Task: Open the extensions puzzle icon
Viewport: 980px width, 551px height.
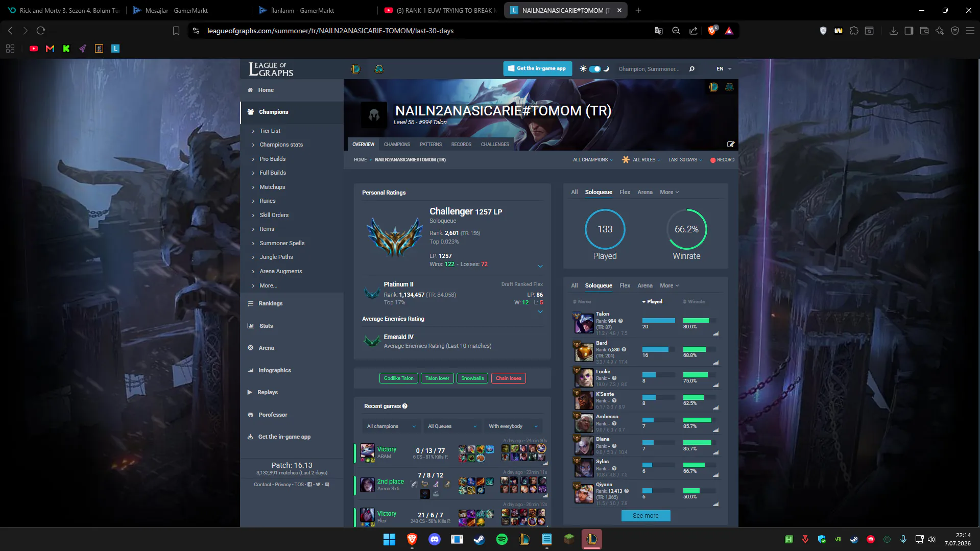Action: tap(854, 31)
